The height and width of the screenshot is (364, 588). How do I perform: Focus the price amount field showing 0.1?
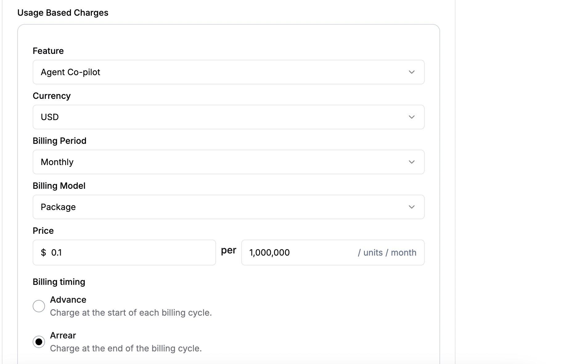[x=124, y=253]
